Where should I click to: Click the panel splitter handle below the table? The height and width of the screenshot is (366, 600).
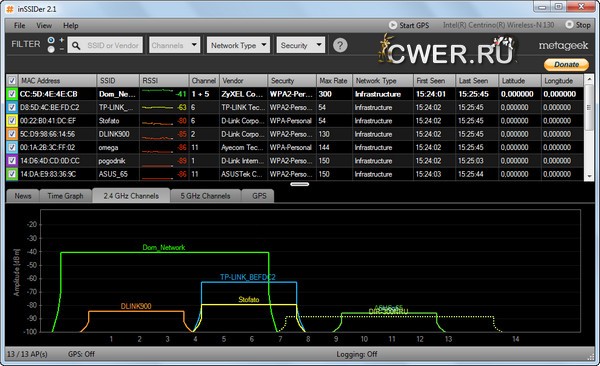click(x=300, y=184)
